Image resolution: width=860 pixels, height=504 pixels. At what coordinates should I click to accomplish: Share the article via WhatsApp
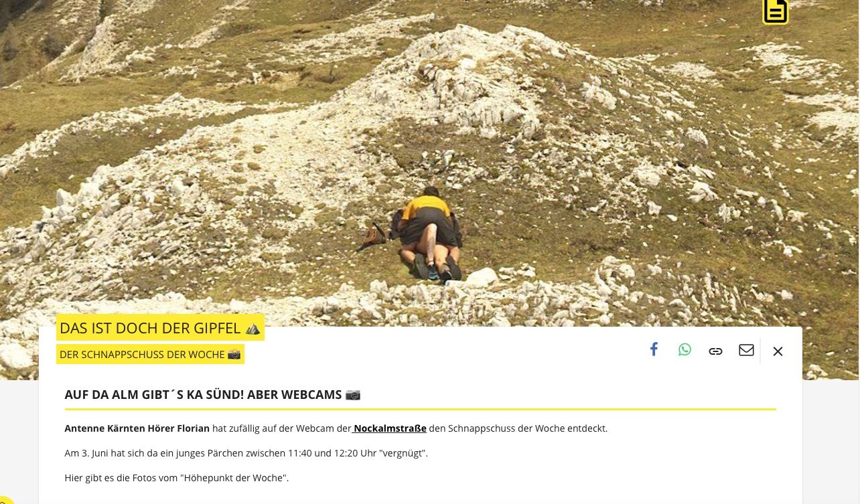point(685,349)
